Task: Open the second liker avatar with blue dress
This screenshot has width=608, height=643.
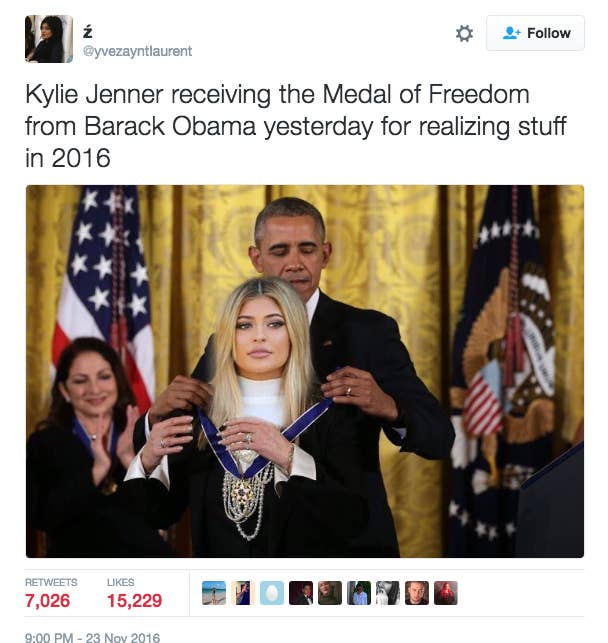Action: [243, 593]
